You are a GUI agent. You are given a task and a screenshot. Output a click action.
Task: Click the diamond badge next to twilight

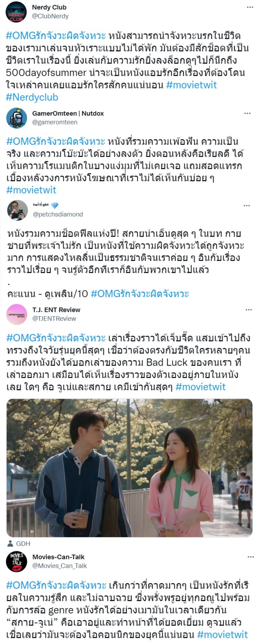point(55,205)
